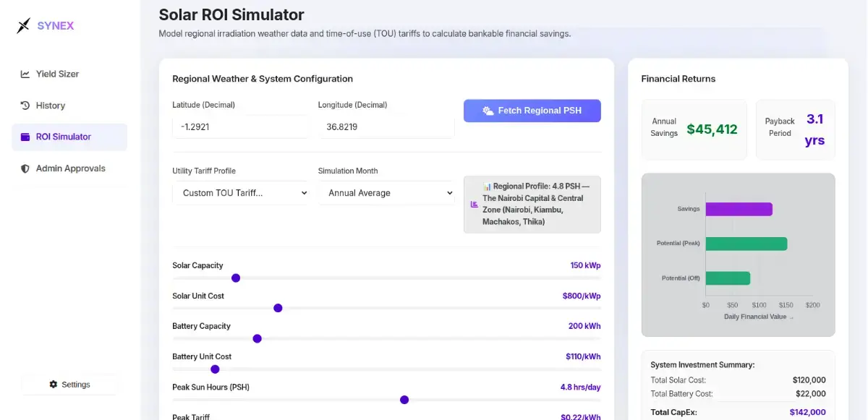Image resolution: width=868 pixels, height=420 pixels.
Task: Select the Annual Savings value $45,412
Action: pyautogui.click(x=712, y=129)
